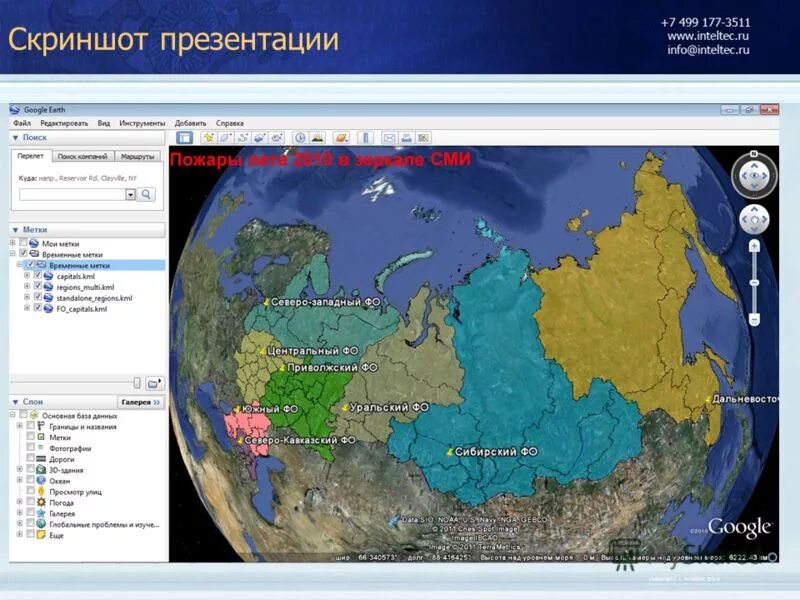800x600 pixels.
Task: Click the Add Path toolbar icon
Action: point(242,138)
